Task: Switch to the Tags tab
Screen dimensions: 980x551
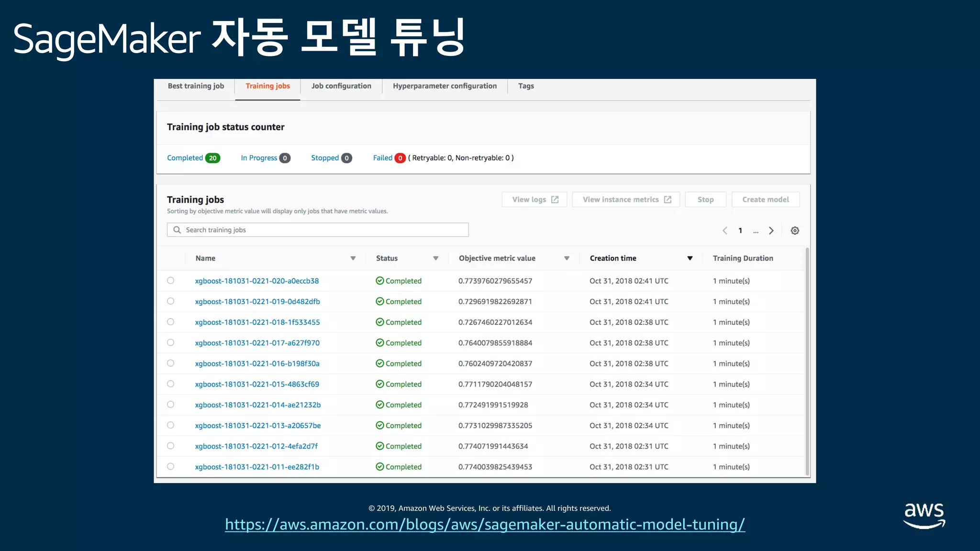Action: pos(526,86)
